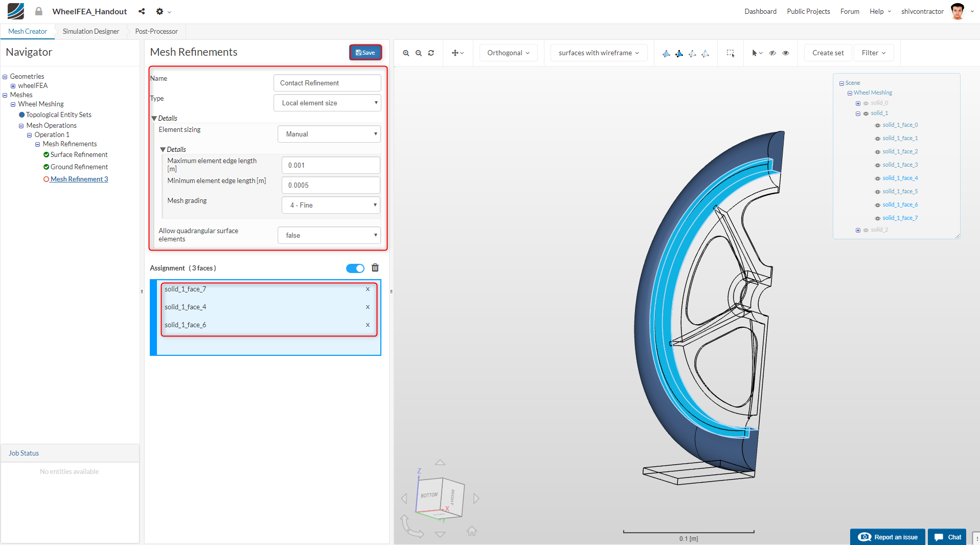
Task: Show all hidden entities with eye icon
Action: (786, 53)
